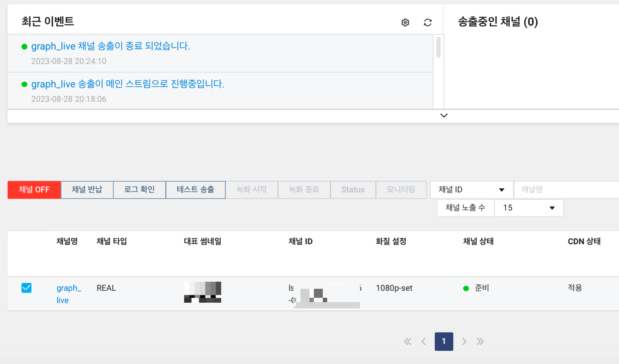
Task: Click the 로그 확인 button
Action: point(139,189)
